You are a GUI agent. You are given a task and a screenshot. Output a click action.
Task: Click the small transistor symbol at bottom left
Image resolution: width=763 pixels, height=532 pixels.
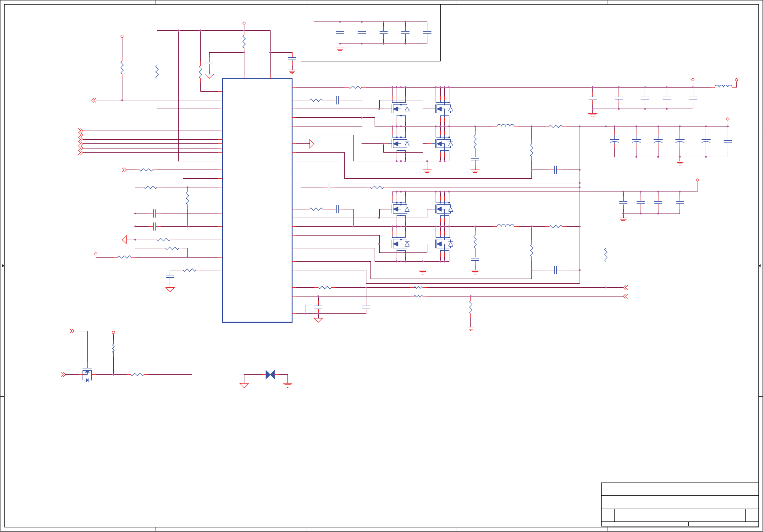pos(87,375)
